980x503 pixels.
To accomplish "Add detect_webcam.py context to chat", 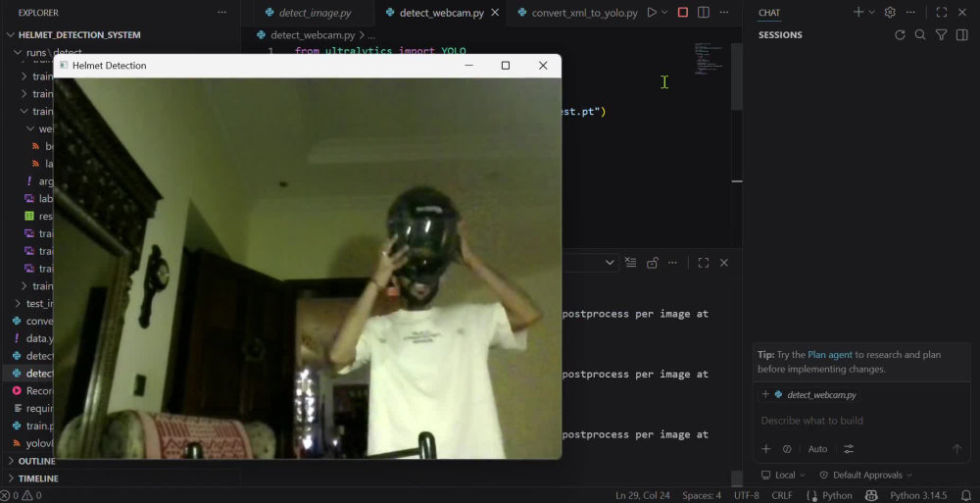I will (765, 395).
